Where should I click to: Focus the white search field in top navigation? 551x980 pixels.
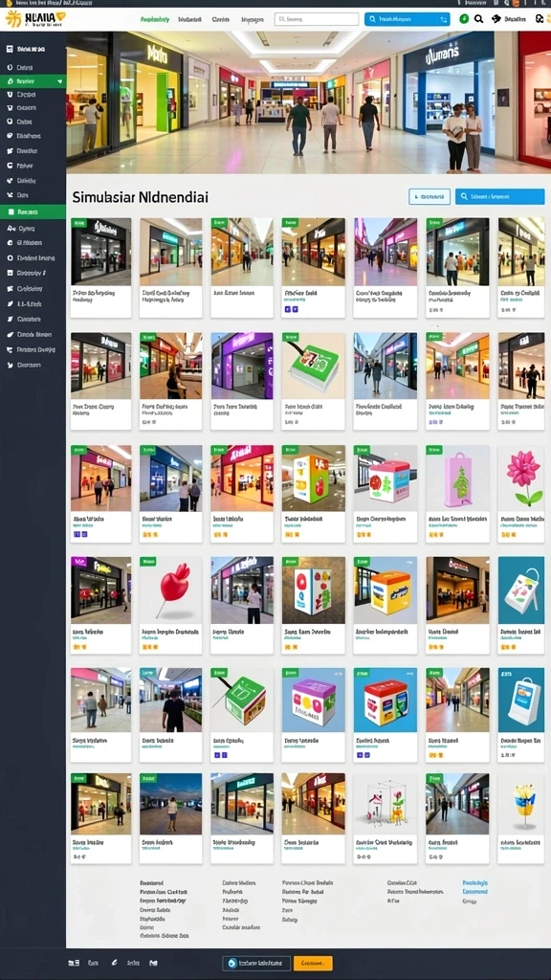coord(316,19)
